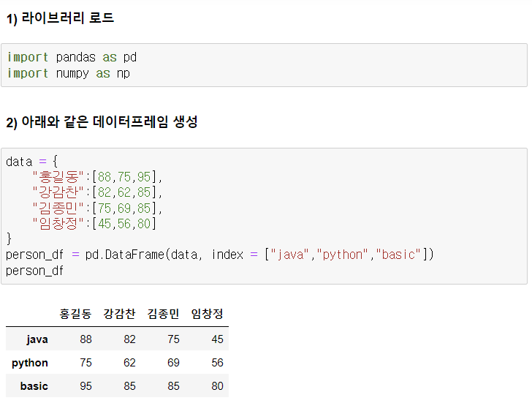Screen dimensions: 532x414
Task: Click the final 'person_df' code line
Action: [34, 271]
